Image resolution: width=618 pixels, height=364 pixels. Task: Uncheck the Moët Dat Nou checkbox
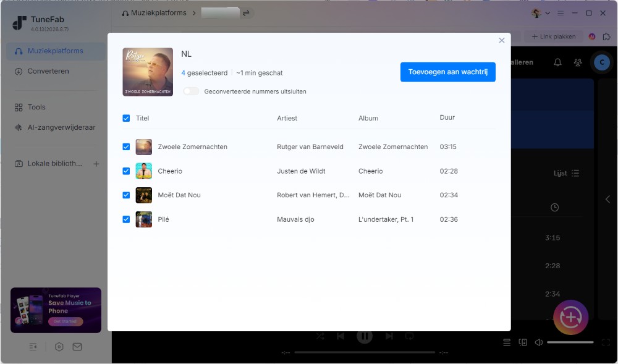pyautogui.click(x=126, y=195)
